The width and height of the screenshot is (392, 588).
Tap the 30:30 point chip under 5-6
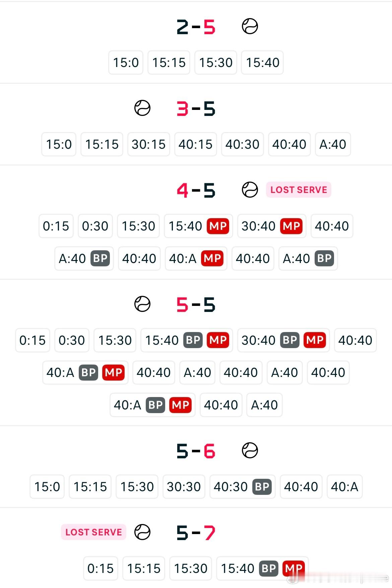184,487
